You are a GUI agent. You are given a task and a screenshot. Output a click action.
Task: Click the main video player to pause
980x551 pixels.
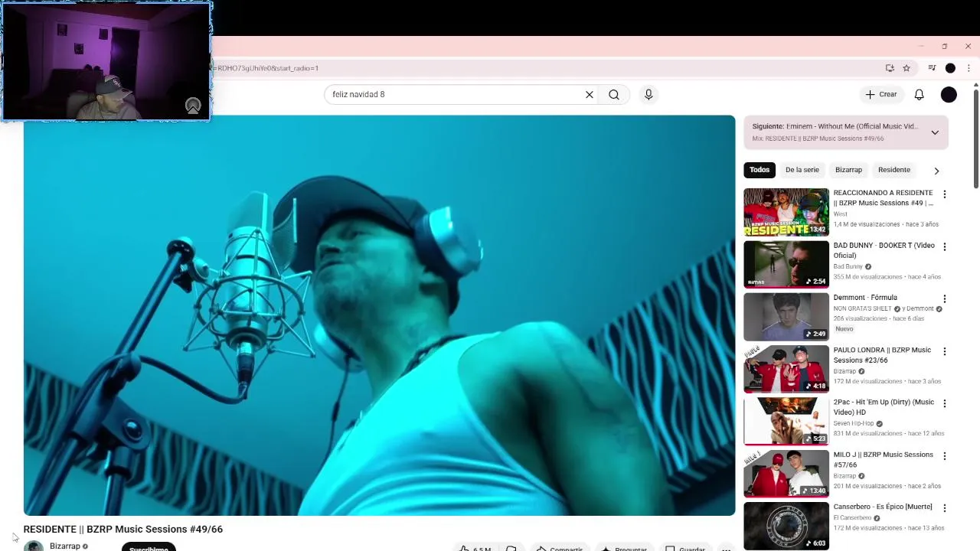(x=379, y=315)
